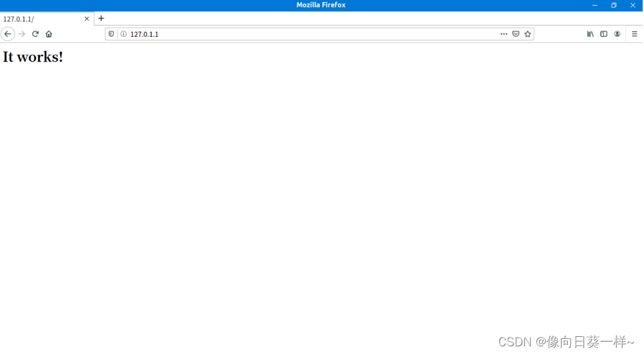Restore down the Firefox window
The width and height of the screenshot is (644, 355).
614,5
